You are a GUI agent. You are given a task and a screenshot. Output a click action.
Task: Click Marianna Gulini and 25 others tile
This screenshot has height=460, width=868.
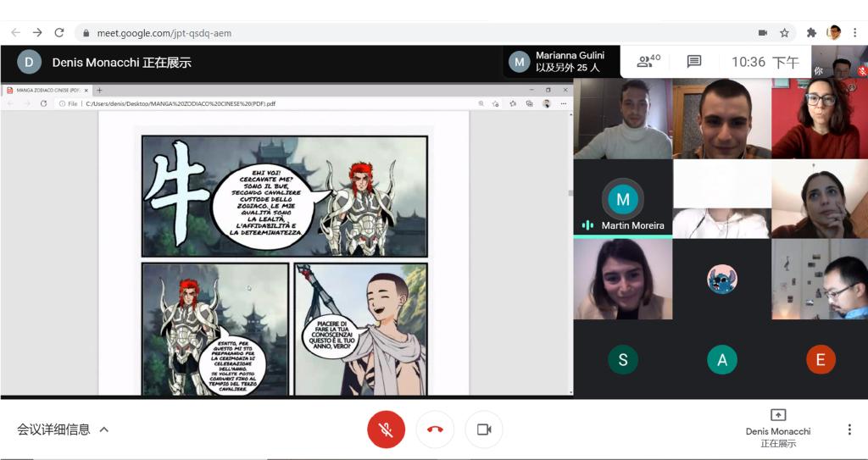tap(561, 62)
